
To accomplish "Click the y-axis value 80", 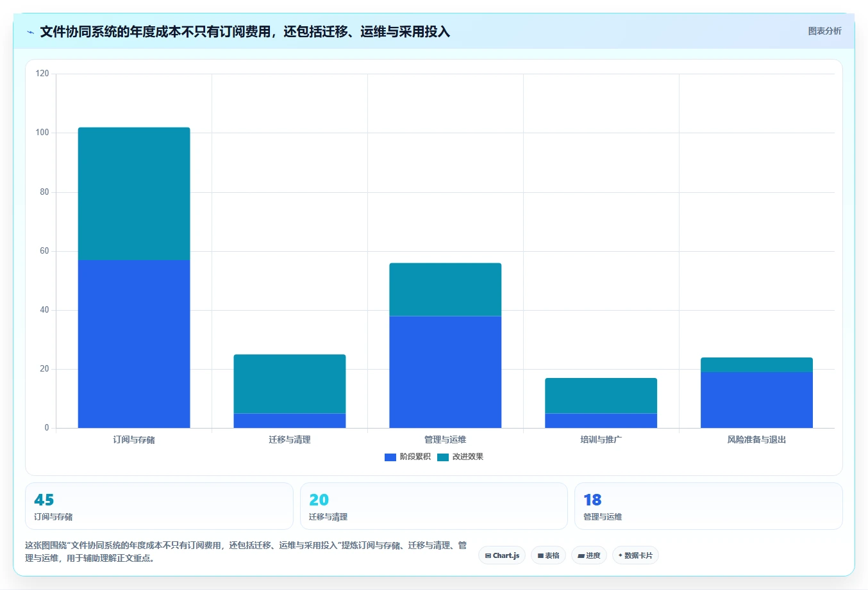I will click(x=44, y=192).
